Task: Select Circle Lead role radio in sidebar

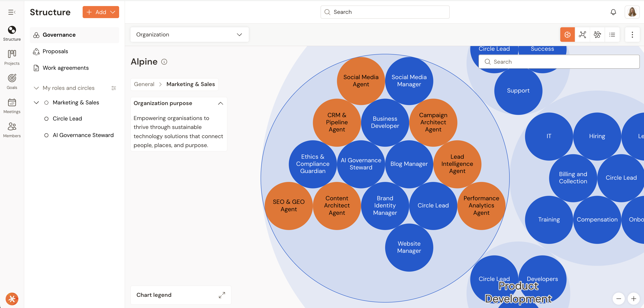Action: coord(46,119)
